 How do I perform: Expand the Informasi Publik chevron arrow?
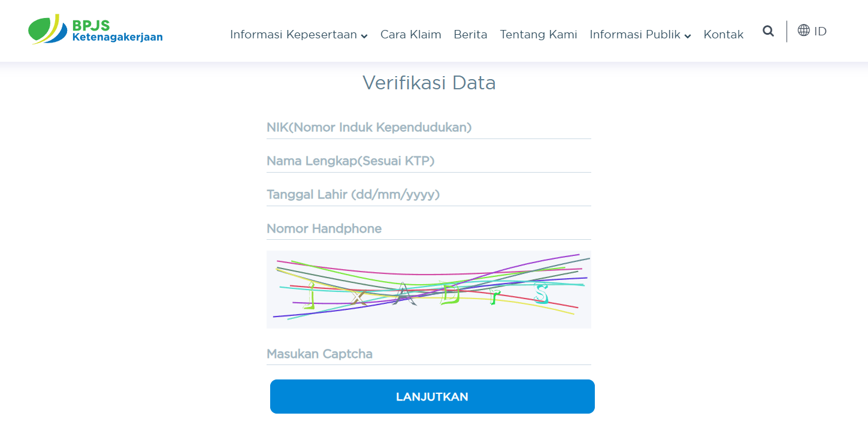[x=688, y=36]
